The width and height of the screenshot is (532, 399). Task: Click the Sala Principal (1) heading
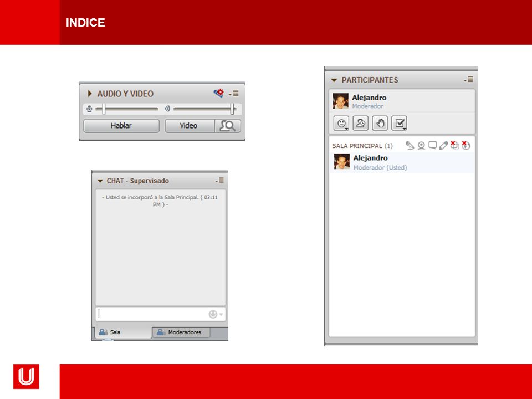(x=362, y=146)
